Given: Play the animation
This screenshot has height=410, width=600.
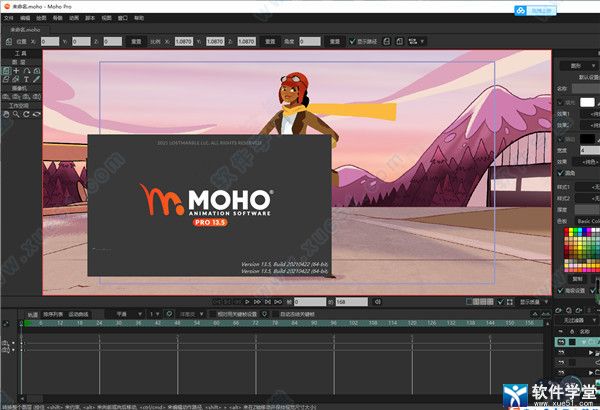Looking at the screenshot, I should pos(247,302).
